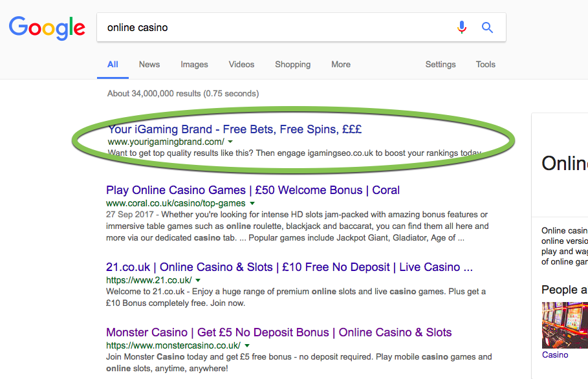Select the All tab
Image resolution: width=588 pixels, height=379 pixels.
(113, 65)
